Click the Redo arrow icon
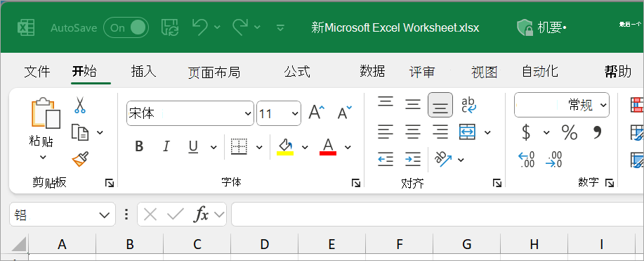 pos(240,27)
